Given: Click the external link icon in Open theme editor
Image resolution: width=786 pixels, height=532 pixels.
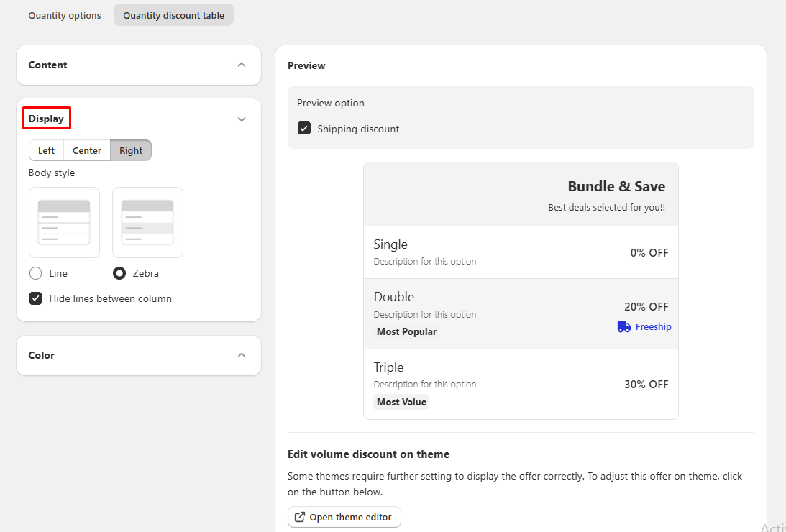Looking at the screenshot, I should click(300, 517).
